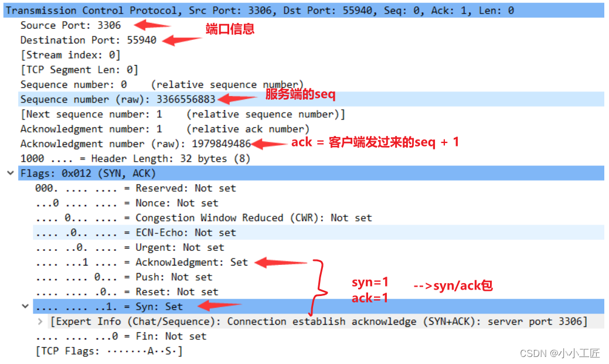Screen dimensions: 609x364
Task: Select Congestion Window Reduced (CWR) row
Action: click(204, 217)
